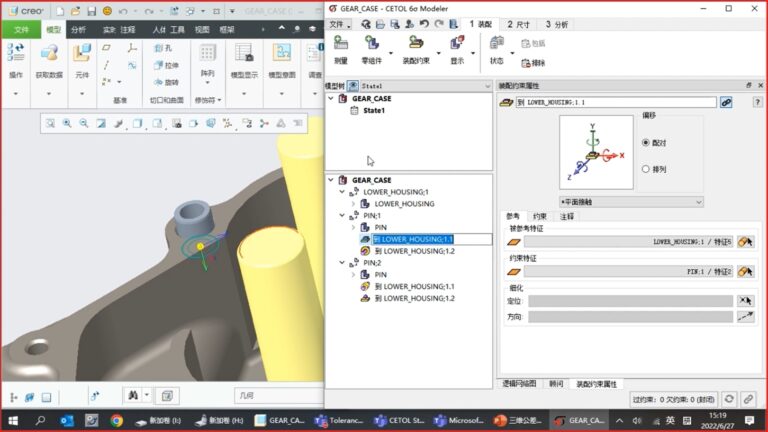Click Creo 孔 hole feature button
This screenshot has width=768, height=432.
tap(164, 48)
